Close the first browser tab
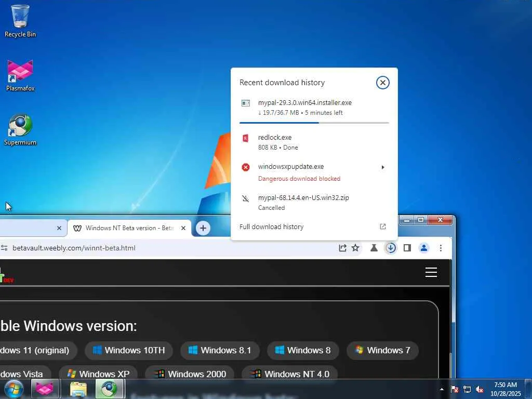This screenshot has width=532, height=399. point(59,228)
